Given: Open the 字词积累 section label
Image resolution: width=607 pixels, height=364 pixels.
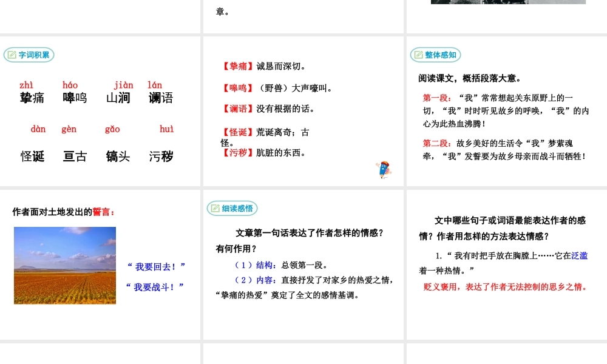Looking at the screenshot, I should click(x=29, y=55).
